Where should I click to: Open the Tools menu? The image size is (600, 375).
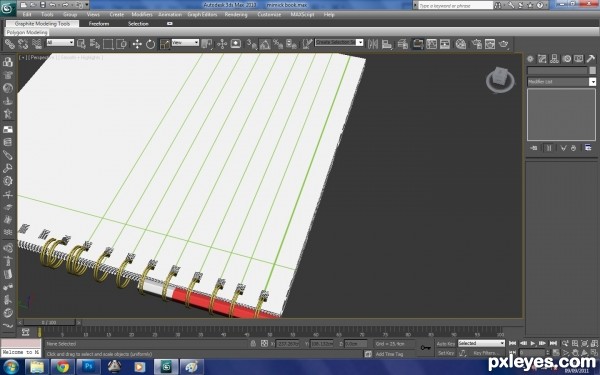(47, 14)
